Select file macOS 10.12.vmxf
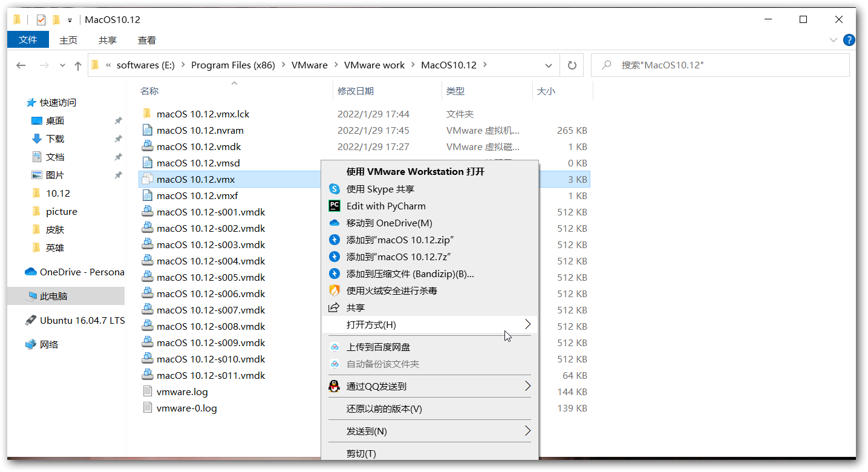Viewport: 868px width, 472px height. click(x=197, y=195)
